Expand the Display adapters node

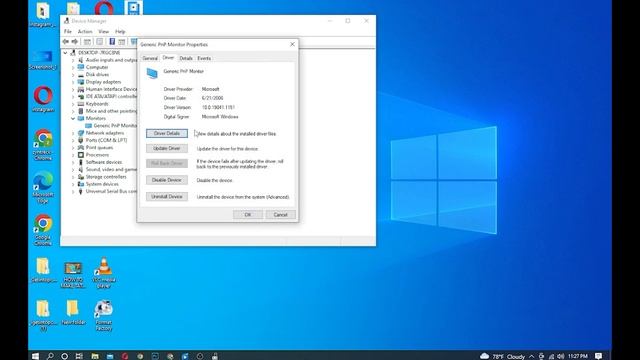point(73,82)
